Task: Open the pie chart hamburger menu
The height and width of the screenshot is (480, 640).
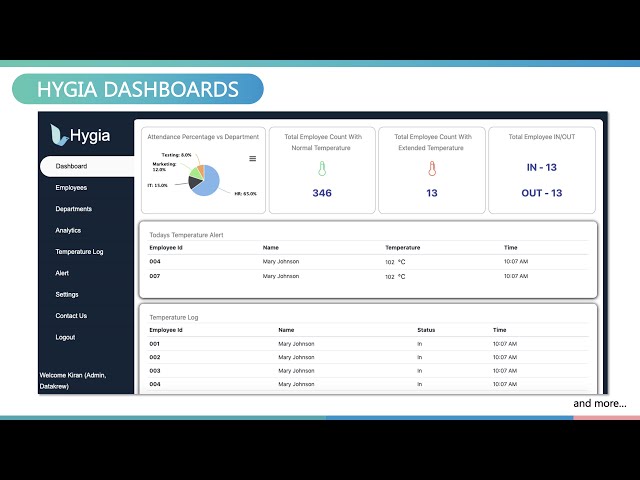Action: point(253,159)
